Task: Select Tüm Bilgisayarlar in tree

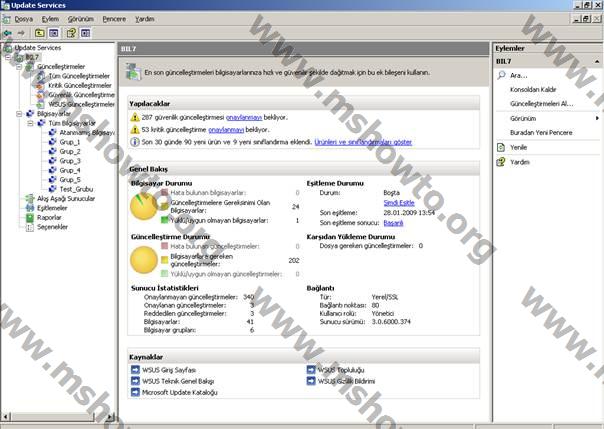Action: (x=72, y=123)
